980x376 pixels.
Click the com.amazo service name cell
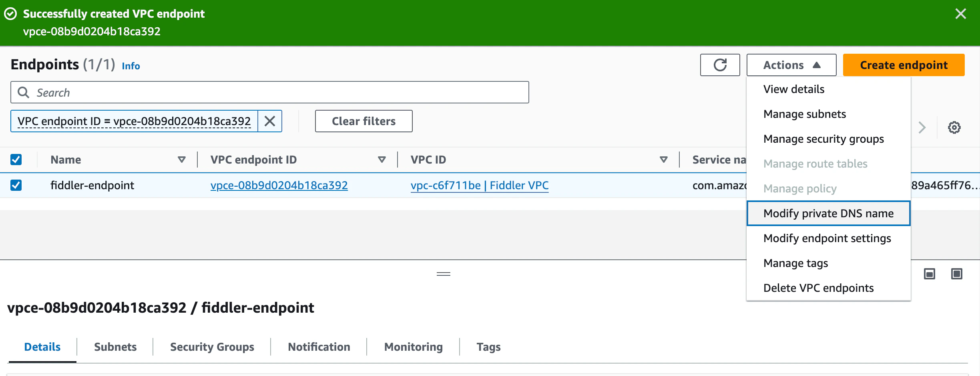(x=719, y=185)
